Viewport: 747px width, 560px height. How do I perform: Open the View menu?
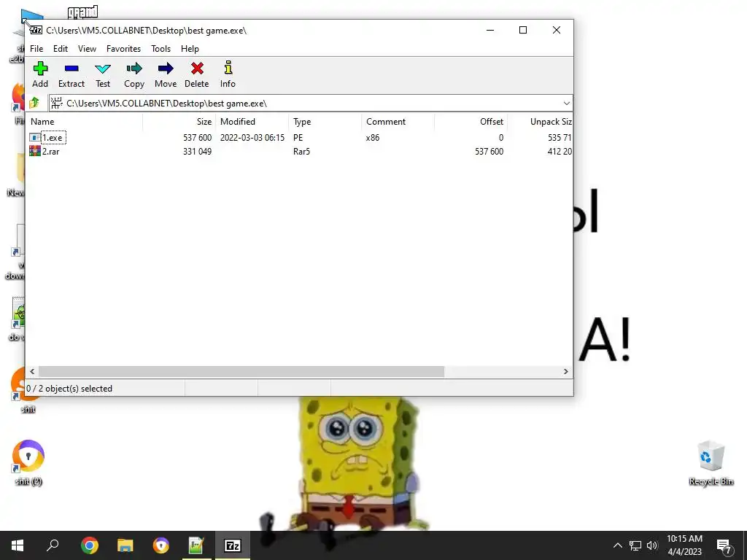88,49
